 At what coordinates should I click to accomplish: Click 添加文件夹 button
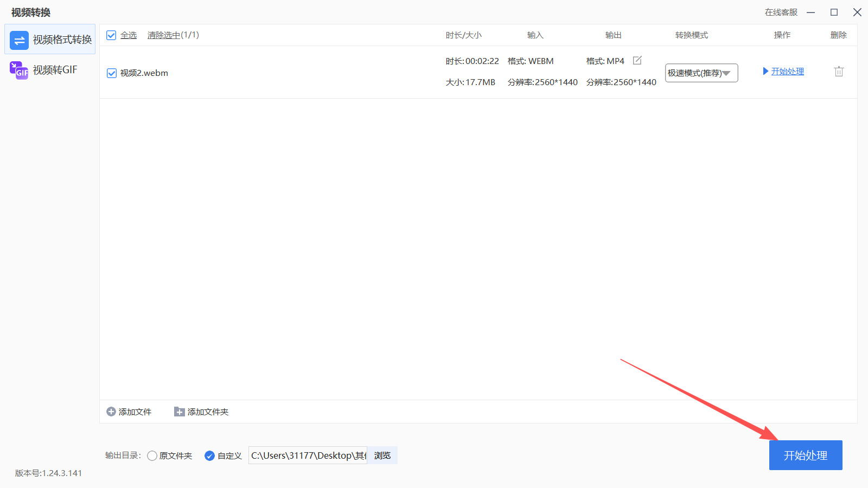click(x=201, y=412)
